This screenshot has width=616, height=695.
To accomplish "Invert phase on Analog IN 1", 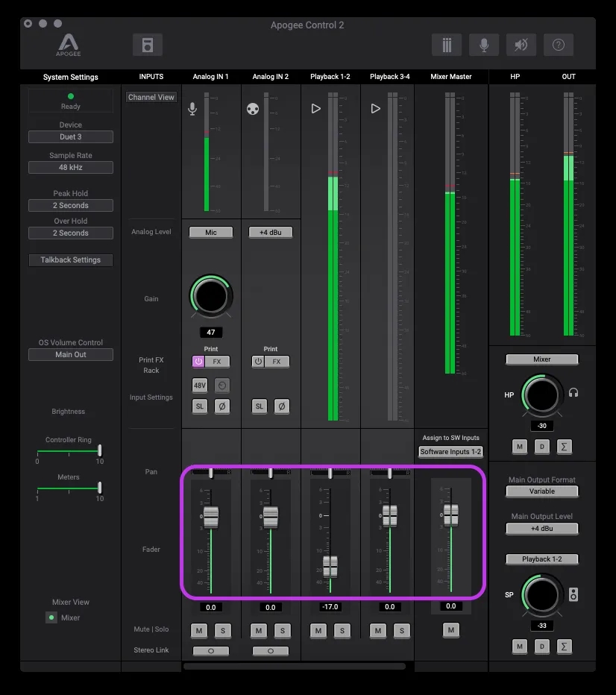I will (x=222, y=406).
